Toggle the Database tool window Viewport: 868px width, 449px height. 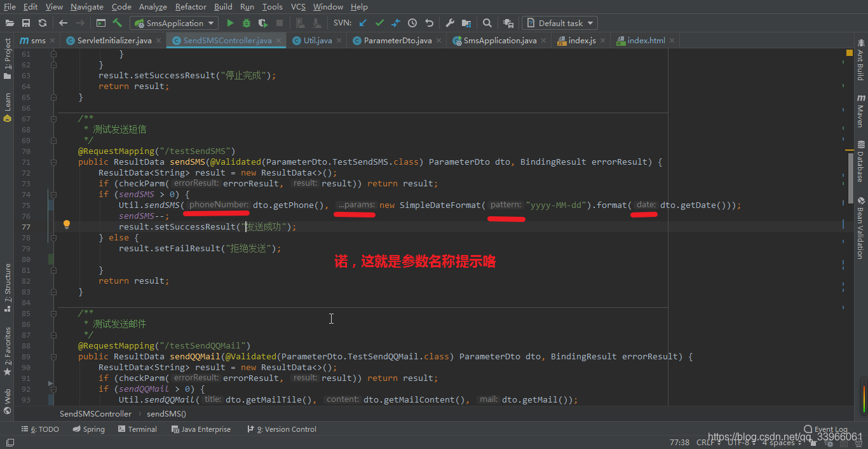click(860, 162)
